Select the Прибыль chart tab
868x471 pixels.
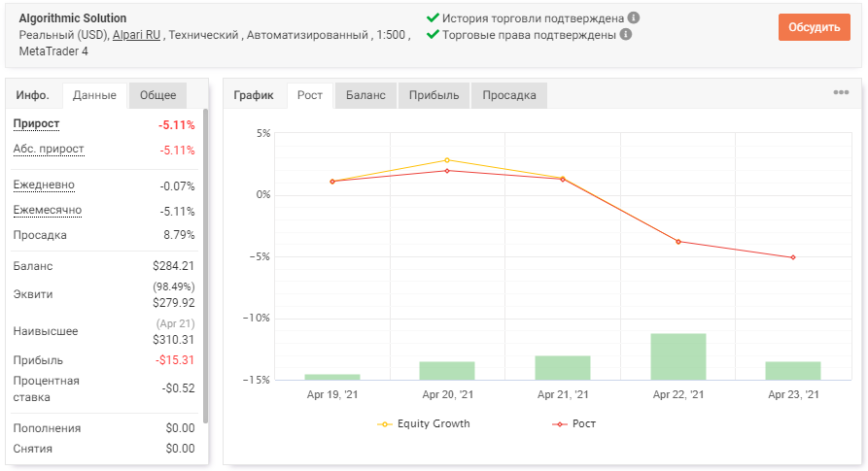click(x=434, y=95)
